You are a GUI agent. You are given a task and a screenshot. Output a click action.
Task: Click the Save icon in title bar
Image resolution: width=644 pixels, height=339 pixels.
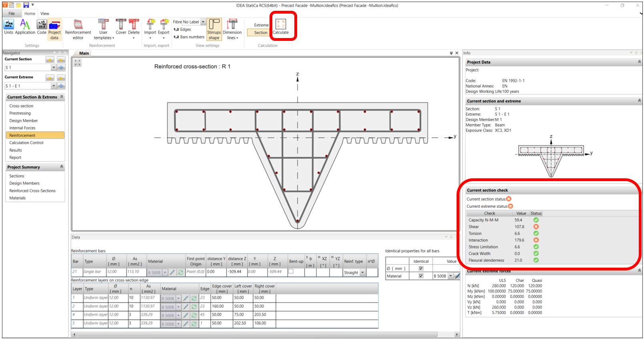(x=26, y=5)
